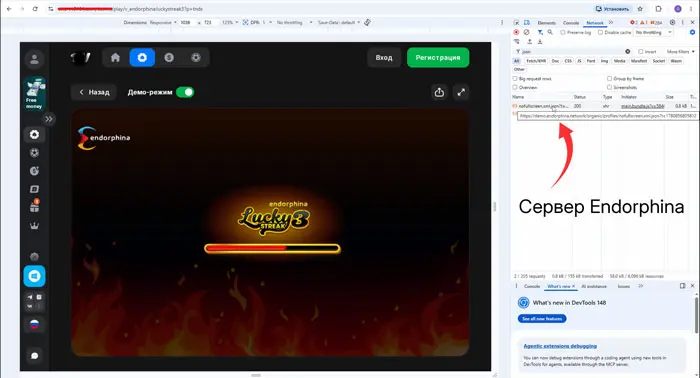Viewport: 700px width, 378px height.
Task: Open DevTools settings gear at top
Action: [672, 22]
